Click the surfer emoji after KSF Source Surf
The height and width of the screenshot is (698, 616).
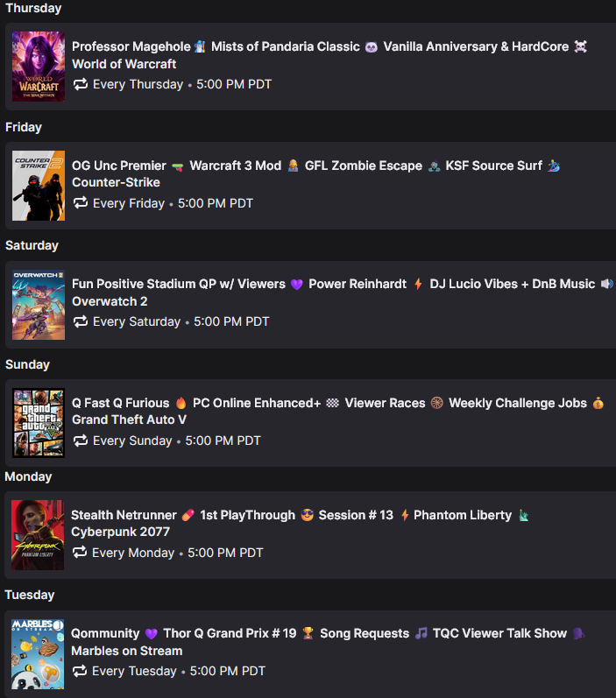554,166
